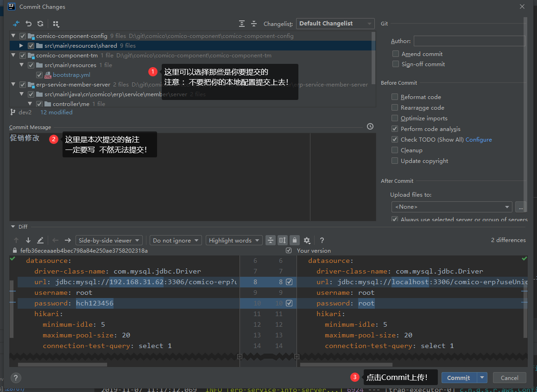Collapse controller\me folder node
Viewport: 537px width, 392px height.
click(x=30, y=104)
